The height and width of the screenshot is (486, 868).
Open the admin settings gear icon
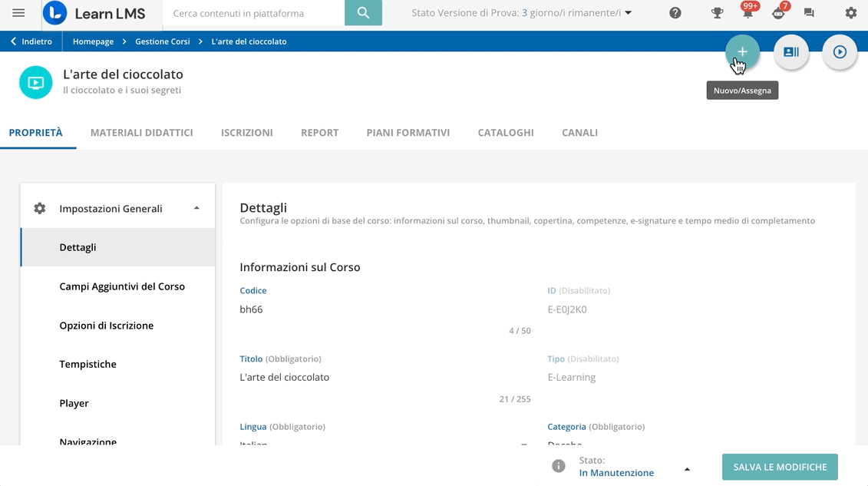(x=850, y=13)
